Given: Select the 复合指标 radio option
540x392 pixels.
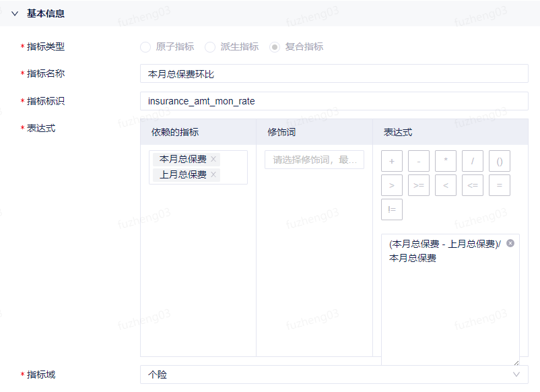Looking at the screenshot, I should (x=275, y=47).
